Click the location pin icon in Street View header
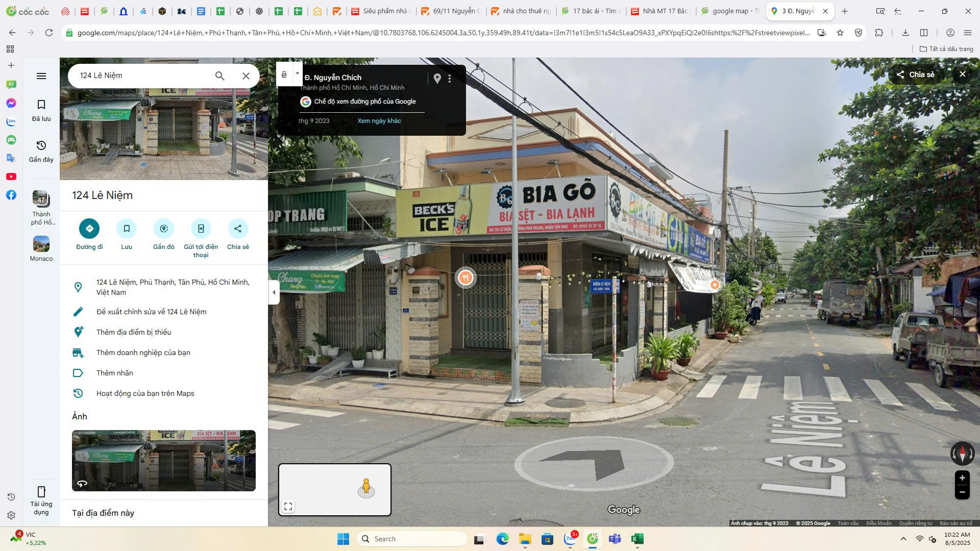The image size is (980, 551). (437, 79)
